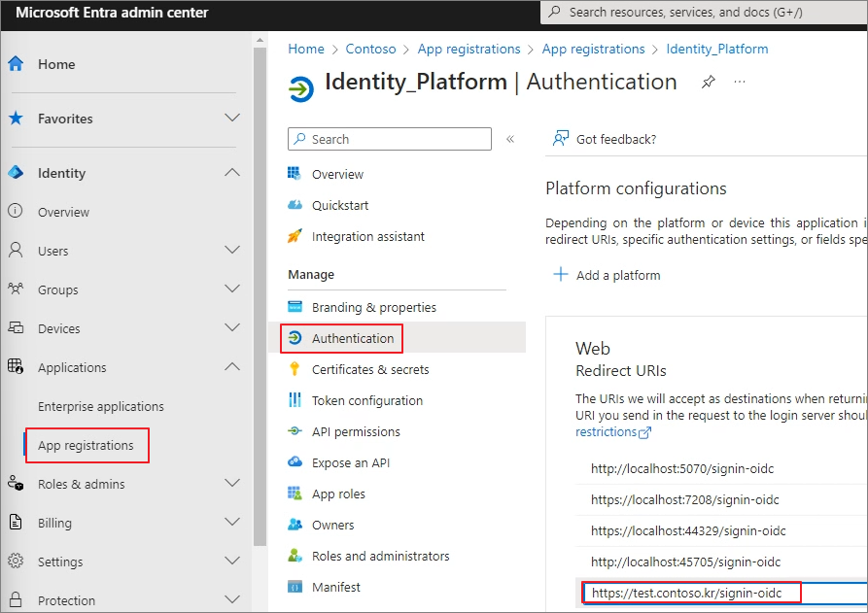Click the top resources search bar
The height and width of the screenshot is (613, 868).
point(704,13)
